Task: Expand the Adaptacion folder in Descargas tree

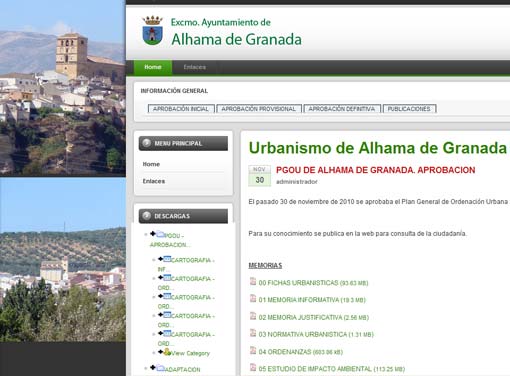Action: [x=153, y=367]
